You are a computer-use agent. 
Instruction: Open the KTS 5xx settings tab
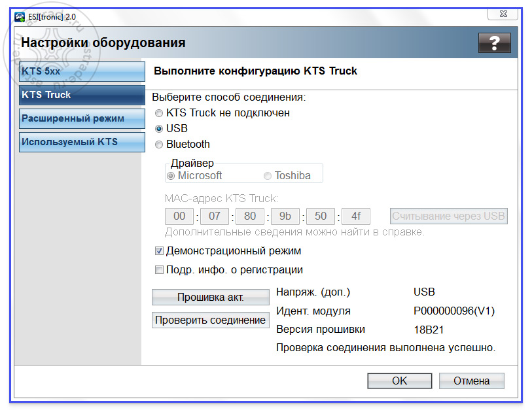pos(82,71)
